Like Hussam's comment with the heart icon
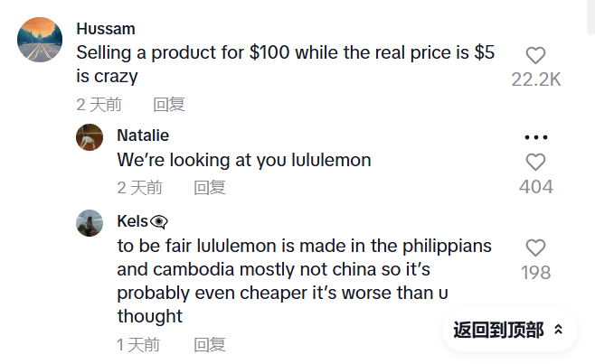595x364 pixels. (535, 55)
